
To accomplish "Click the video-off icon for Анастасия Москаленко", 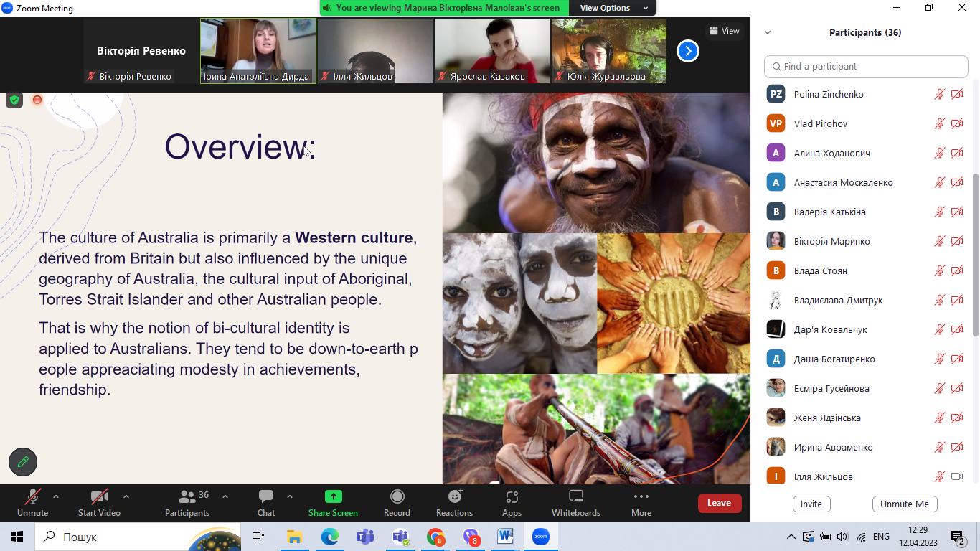I will coord(957,182).
